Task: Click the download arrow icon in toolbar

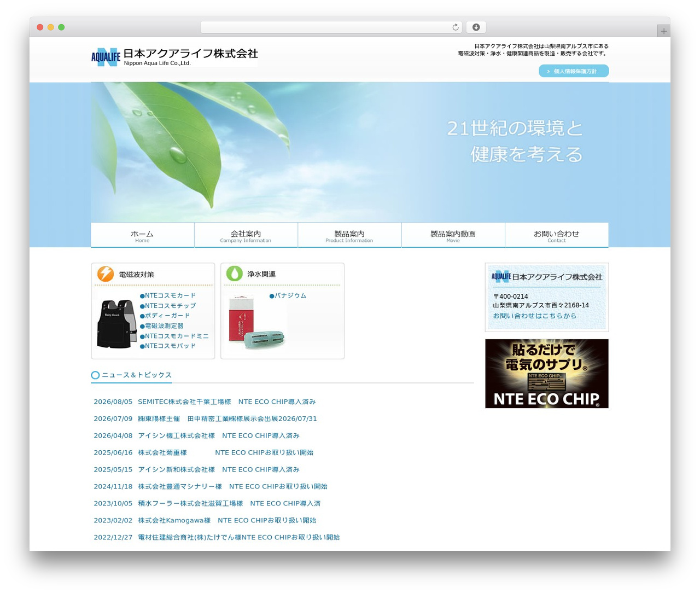Action: point(476,27)
